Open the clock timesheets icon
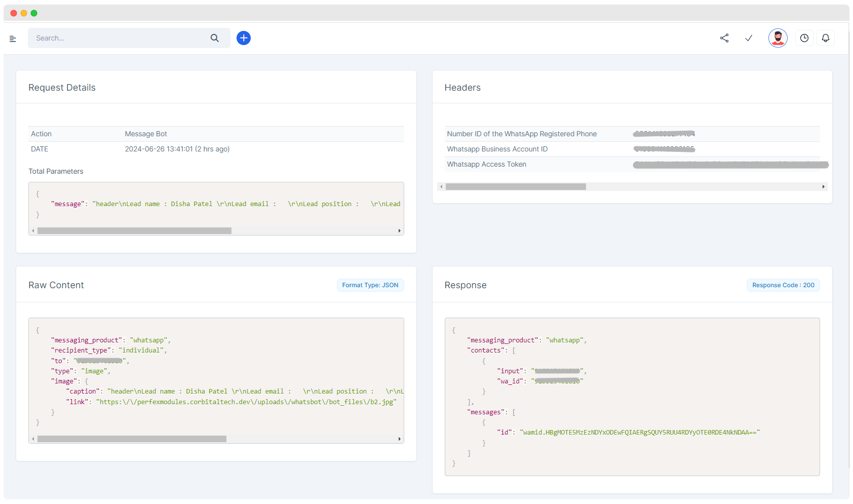Viewport: 853px width, 504px height. 804,38
